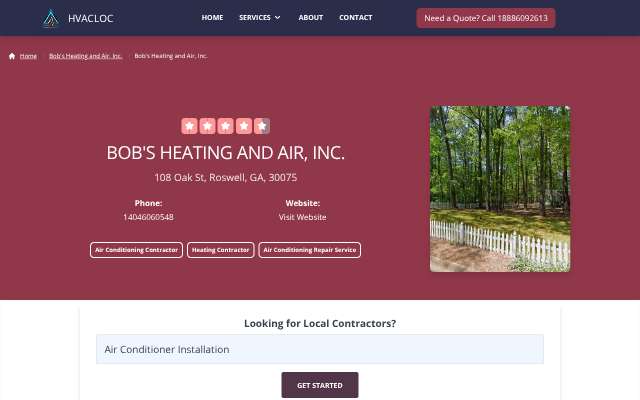Click the current page breadcrumb text
This screenshot has width=640, height=400.
[x=171, y=56]
